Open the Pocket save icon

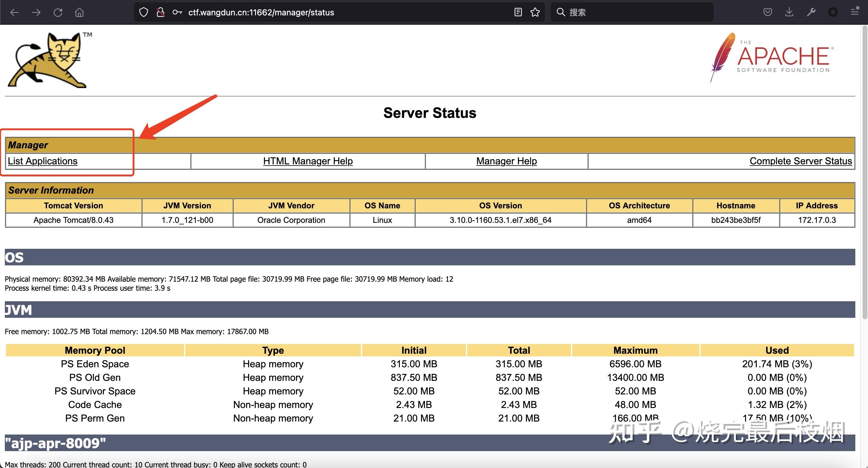(x=767, y=12)
